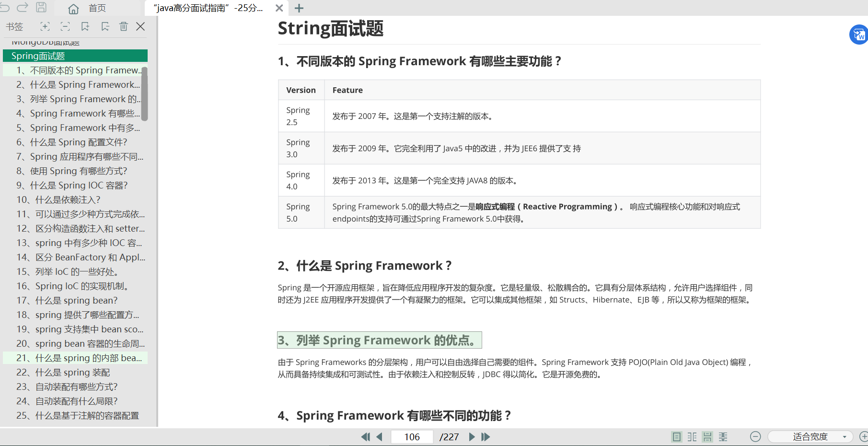Select the Spring面试题 bookmark heading
The image size is (868, 446).
point(75,56)
